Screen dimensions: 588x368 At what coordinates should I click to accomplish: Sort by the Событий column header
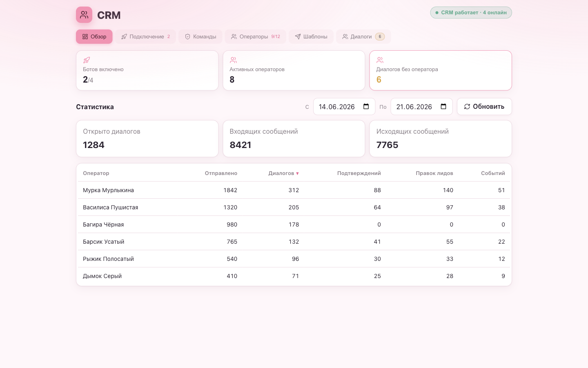pos(493,173)
